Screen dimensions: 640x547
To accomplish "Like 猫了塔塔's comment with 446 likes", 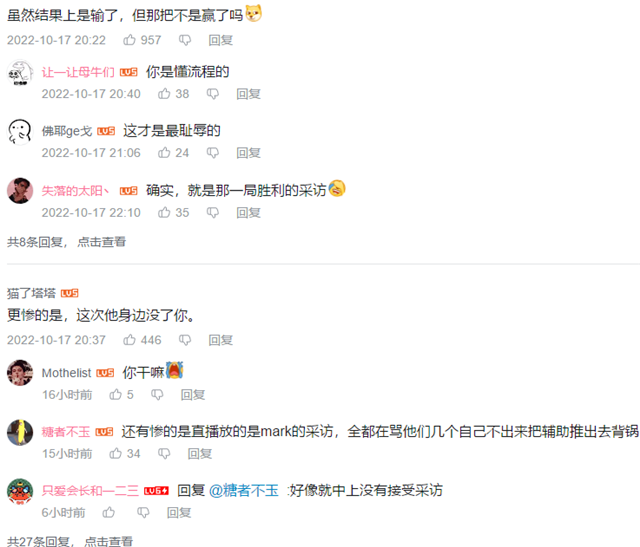I will tap(129, 340).
